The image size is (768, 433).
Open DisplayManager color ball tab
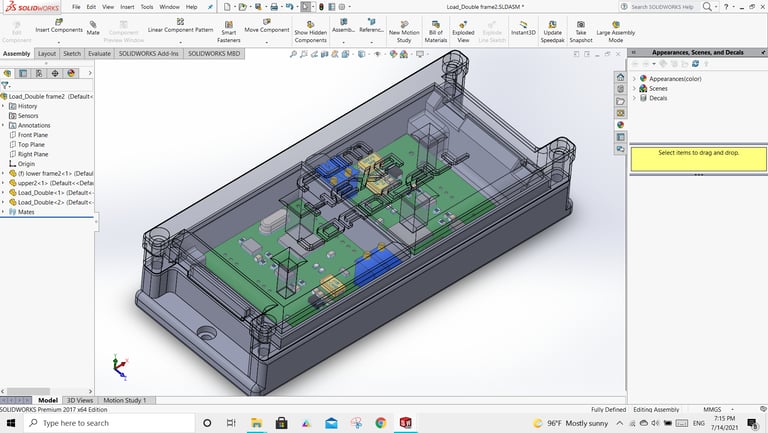(x=71, y=73)
